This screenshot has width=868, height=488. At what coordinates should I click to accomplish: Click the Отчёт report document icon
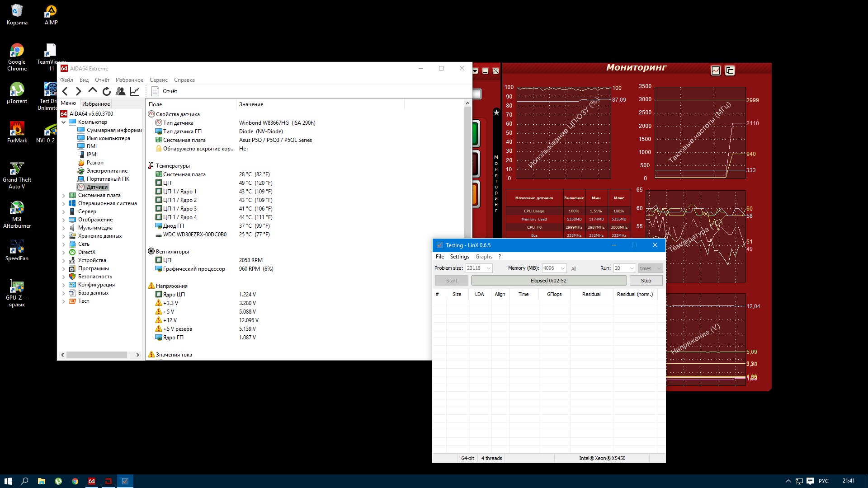[x=155, y=91]
